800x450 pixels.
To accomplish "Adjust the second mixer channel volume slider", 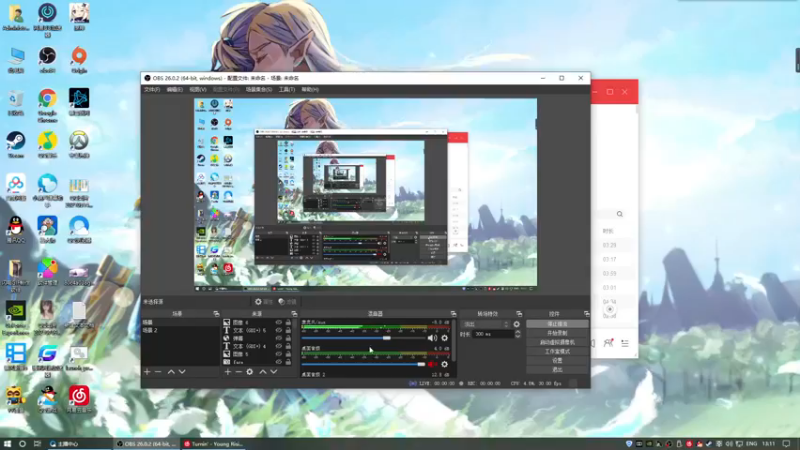I will (x=363, y=364).
